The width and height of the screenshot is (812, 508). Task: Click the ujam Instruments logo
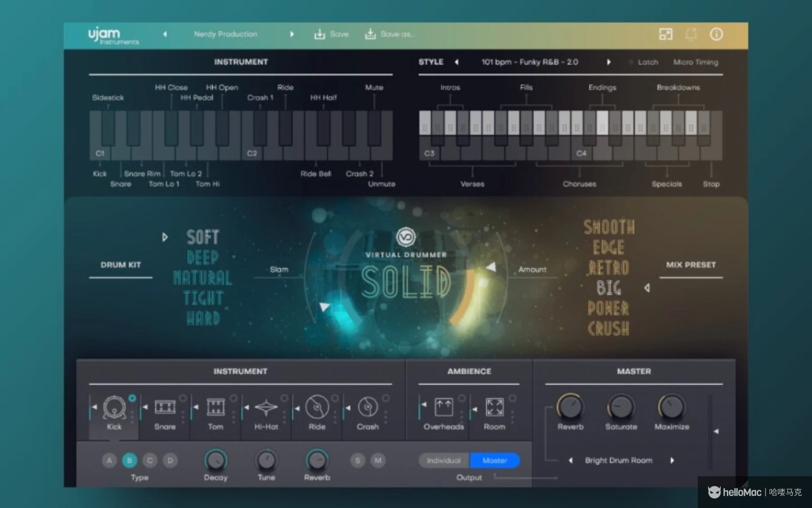(x=113, y=36)
